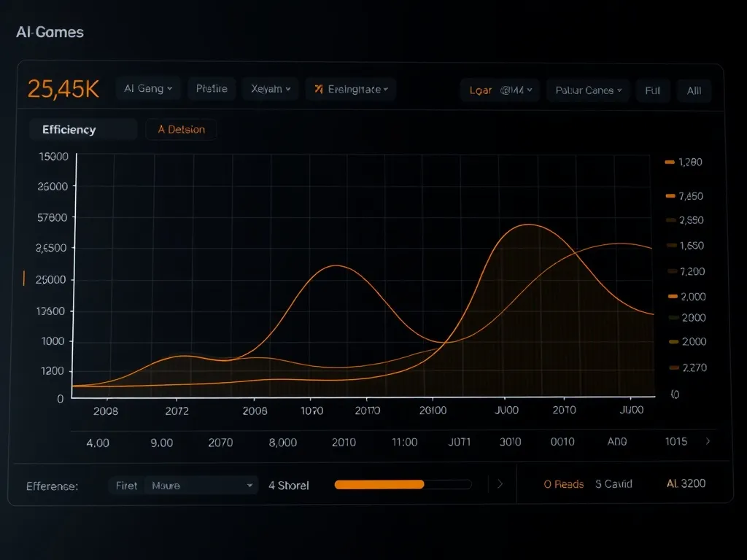
Task: Toggle the 1,280 legend series
Action: click(x=684, y=162)
